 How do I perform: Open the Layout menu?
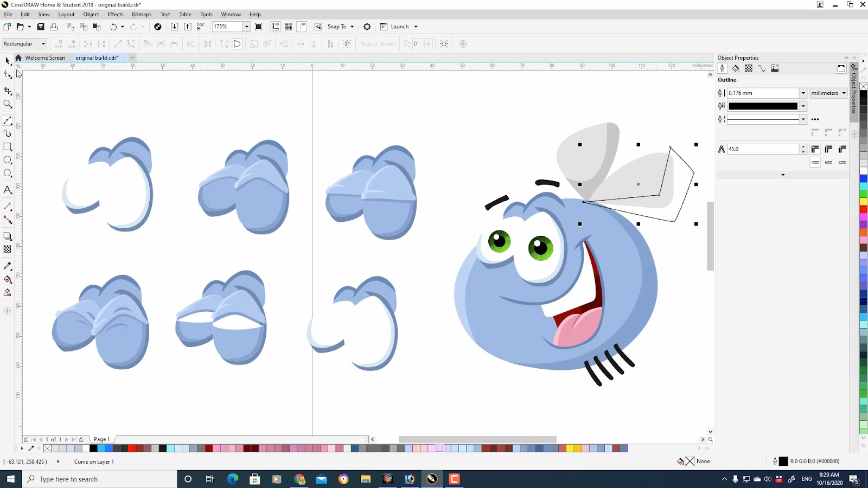[x=66, y=15]
